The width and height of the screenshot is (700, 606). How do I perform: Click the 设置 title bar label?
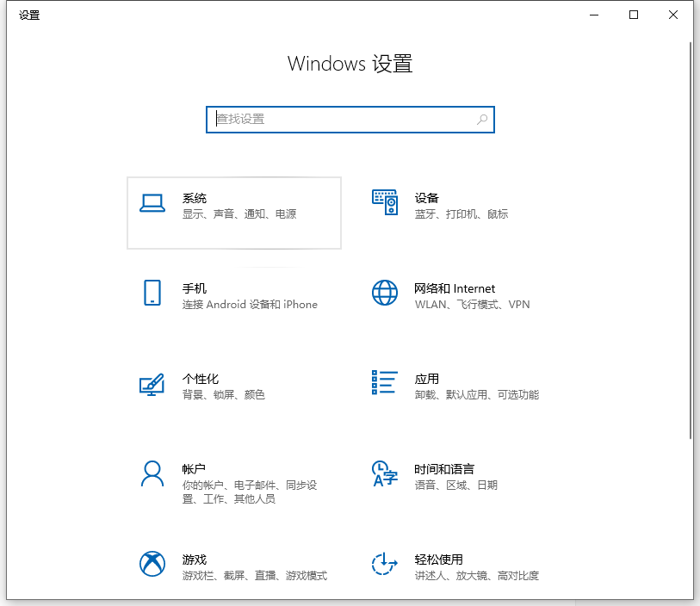[x=29, y=15]
